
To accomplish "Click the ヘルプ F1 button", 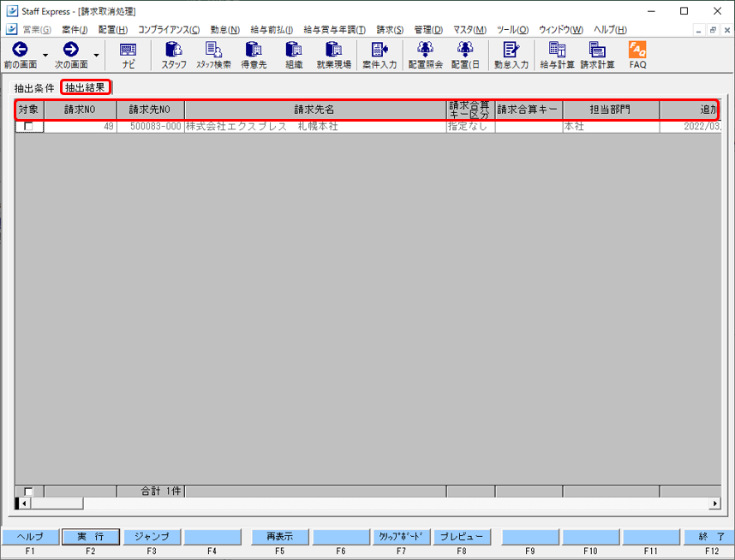I will (31, 537).
